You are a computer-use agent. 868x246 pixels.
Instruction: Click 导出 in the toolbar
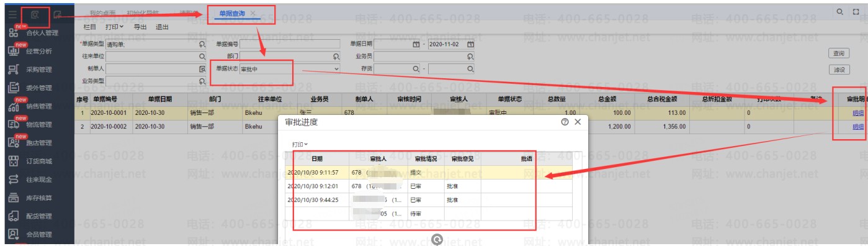click(141, 27)
